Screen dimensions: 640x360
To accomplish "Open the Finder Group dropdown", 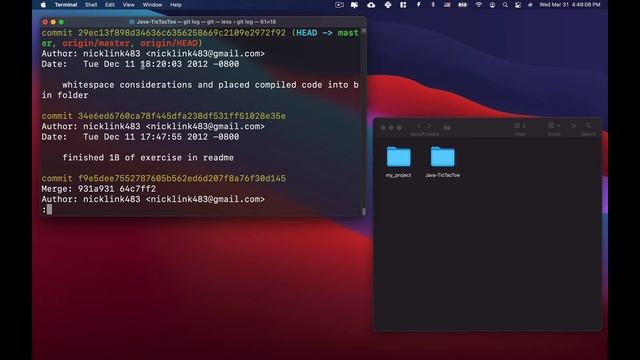I will click(x=553, y=126).
